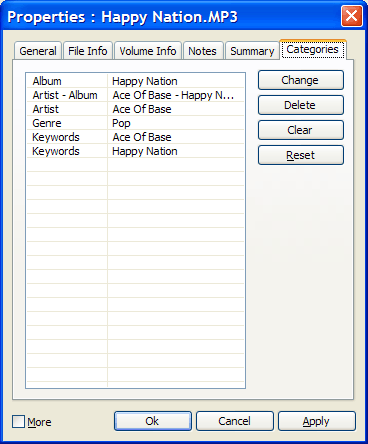Select the Album category row
The height and width of the screenshot is (444, 368).
[x=135, y=81]
